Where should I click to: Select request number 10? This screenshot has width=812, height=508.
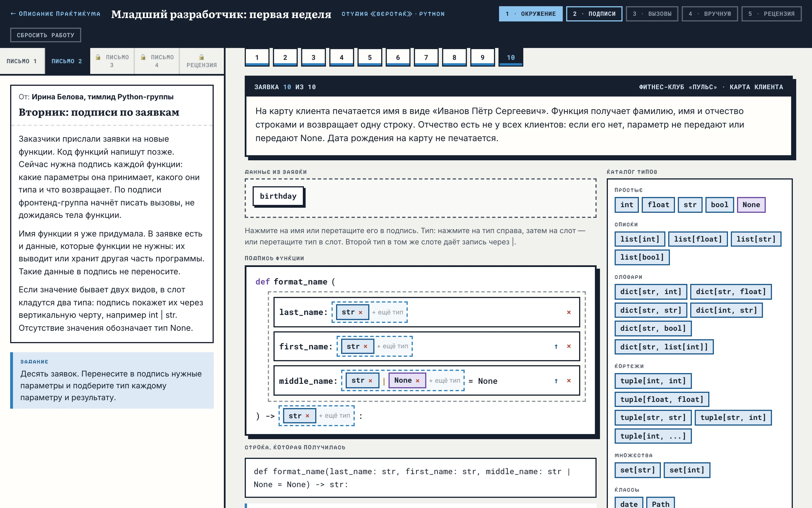coord(511,57)
